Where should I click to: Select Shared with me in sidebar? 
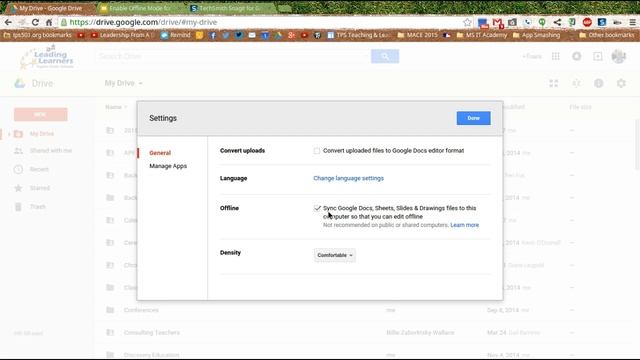pyautogui.click(x=51, y=151)
